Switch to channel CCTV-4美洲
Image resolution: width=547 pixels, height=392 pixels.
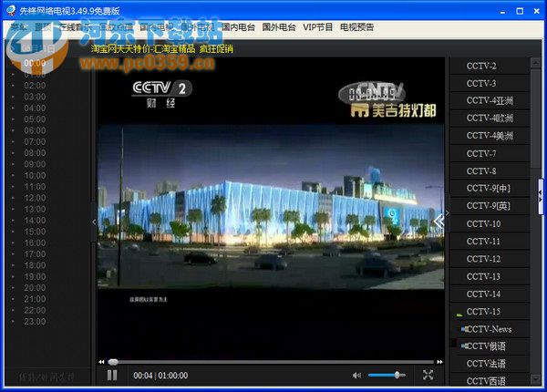490,136
